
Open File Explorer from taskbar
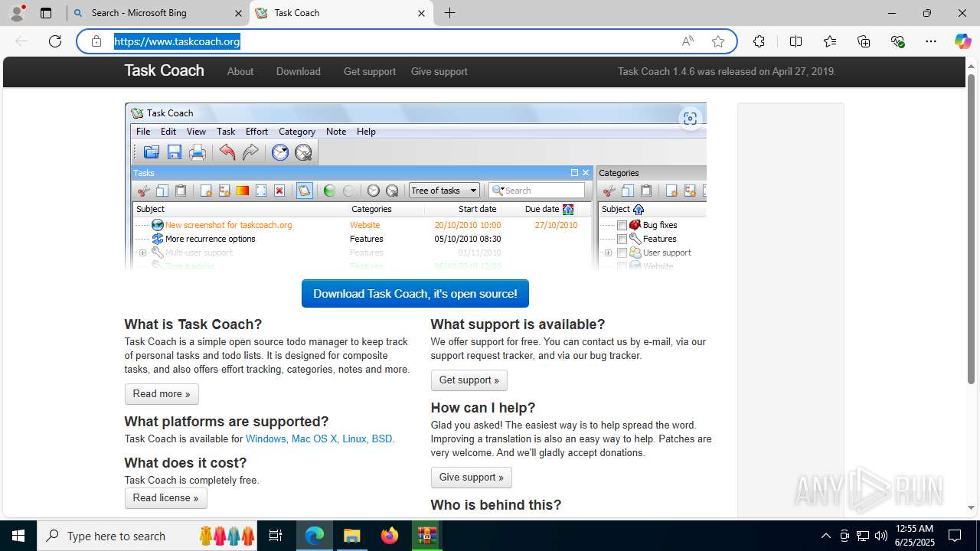351,536
